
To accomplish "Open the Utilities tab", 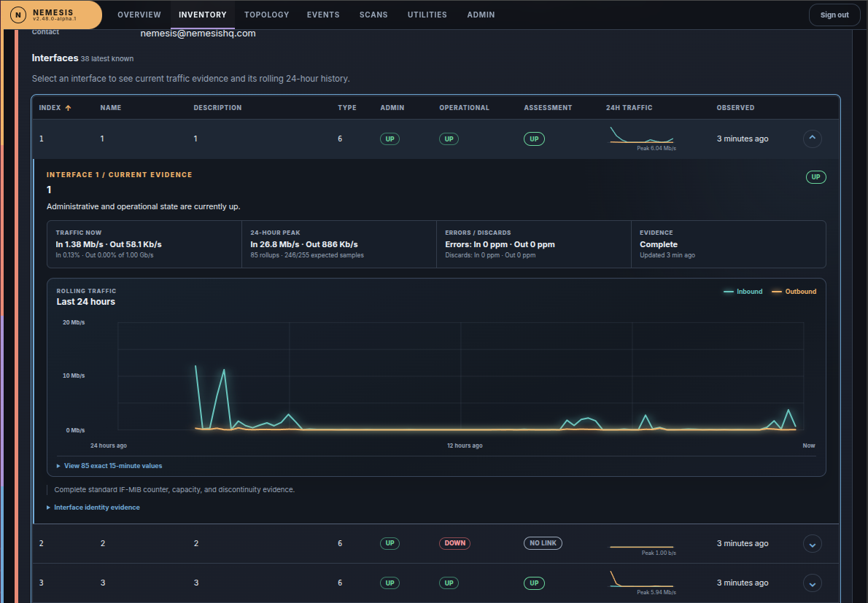I will 427,15.
